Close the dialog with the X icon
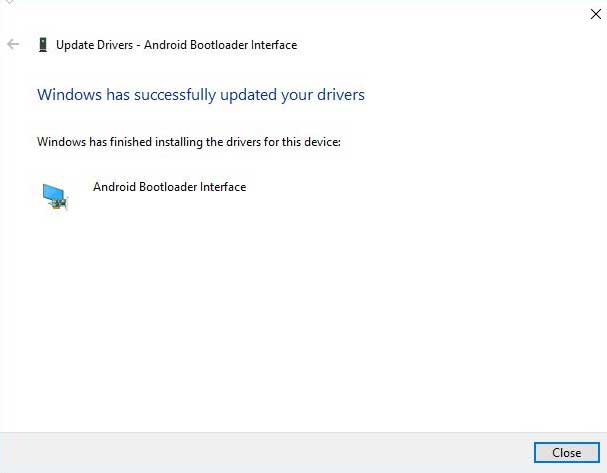Image resolution: width=607 pixels, height=473 pixels. pyautogui.click(x=595, y=14)
